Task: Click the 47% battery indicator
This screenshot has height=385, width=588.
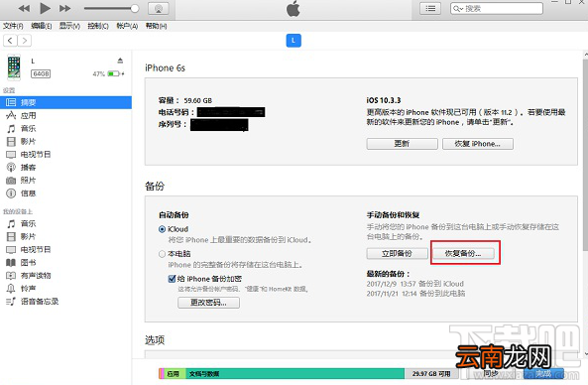Action: pos(108,73)
